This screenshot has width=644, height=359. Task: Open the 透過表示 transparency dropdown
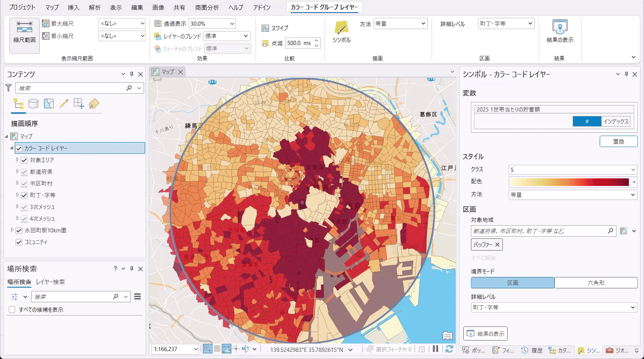232,24
